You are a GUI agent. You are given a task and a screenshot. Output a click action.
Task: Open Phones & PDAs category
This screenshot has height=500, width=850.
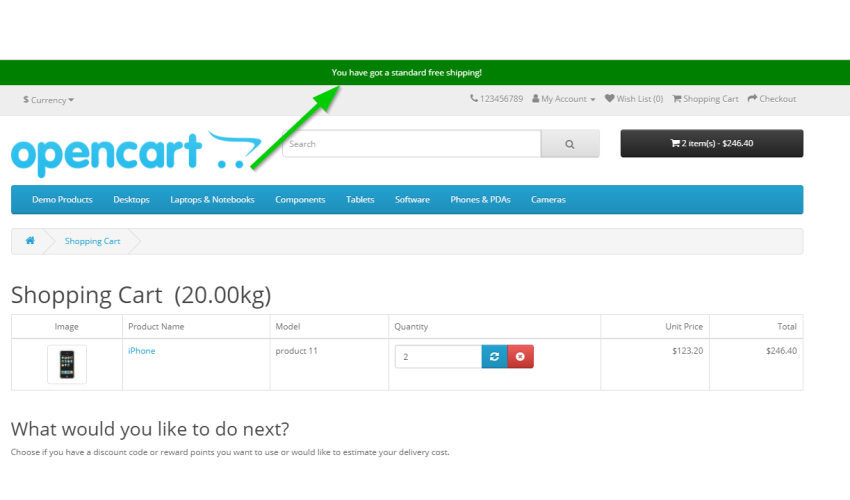480,200
